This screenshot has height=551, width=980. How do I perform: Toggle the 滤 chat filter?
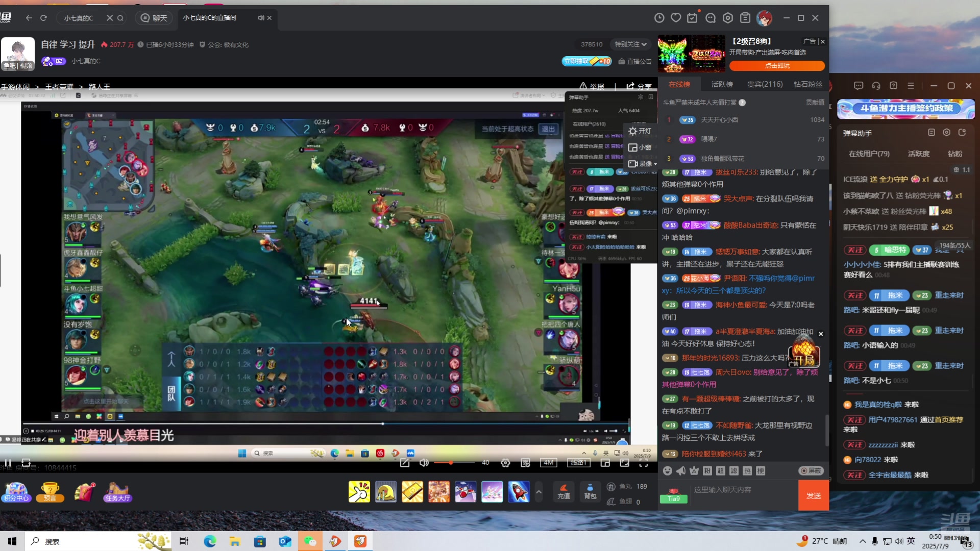pos(734,471)
